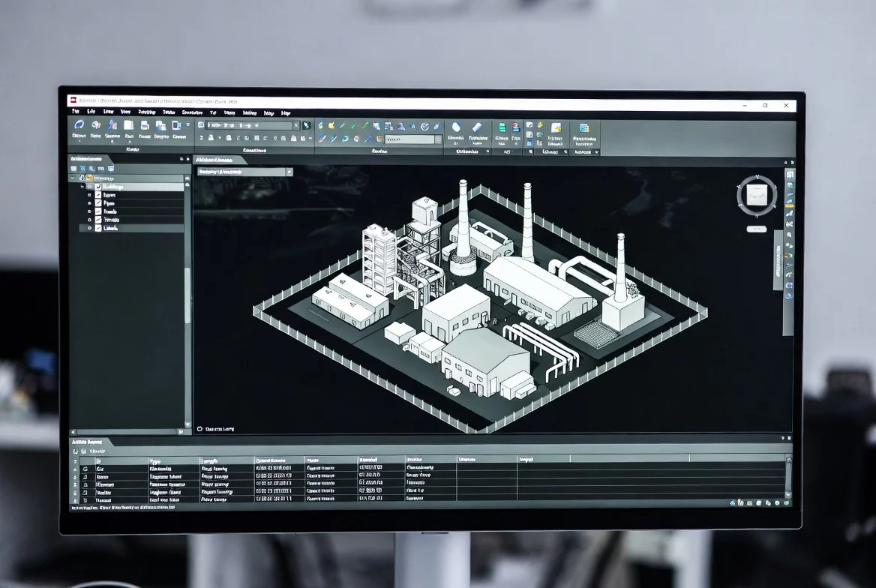This screenshot has width=876, height=588.
Task: Toggle the checkbox of the bottom tree layer
Action: pyautogui.click(x=98, y=228)
